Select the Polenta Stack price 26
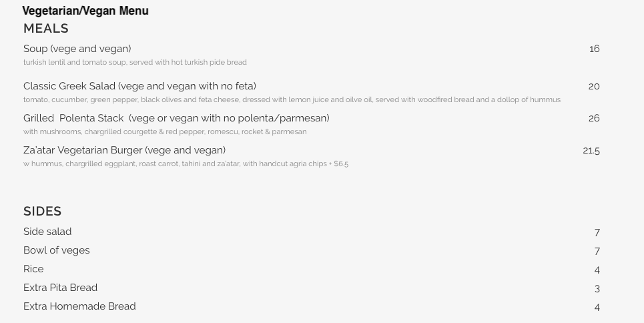This screenshot has width=644, height=323. [594, 118]
